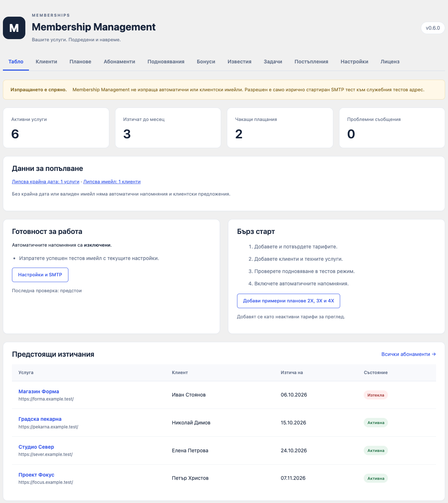Image resolution: width=448 pixels, height=503 pixels.
Task: Click client name Елена Петрова
Action: coord(190,450)
